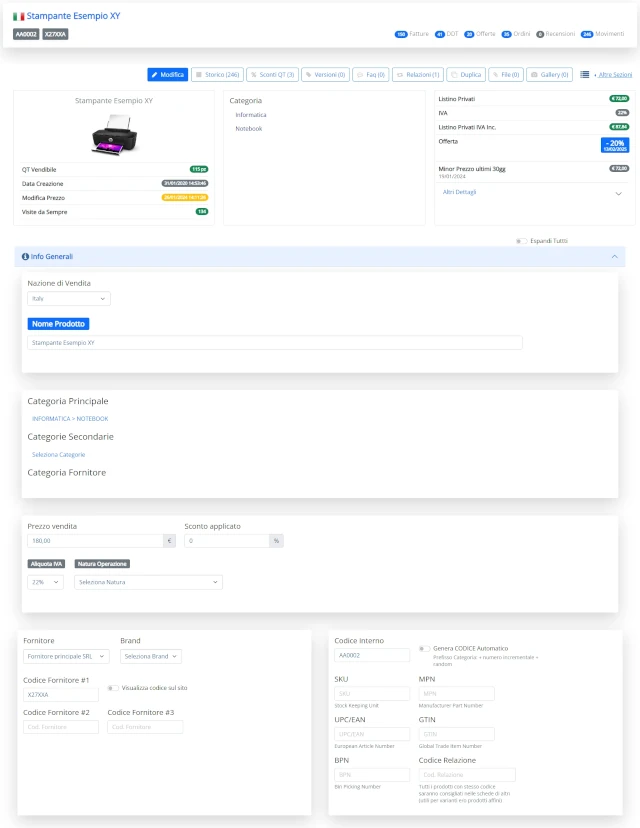The height and width of the screenshot is (828, 640).
Task: Click the QT Vendibile green quantity badge
Action: [x=199, y=170]
